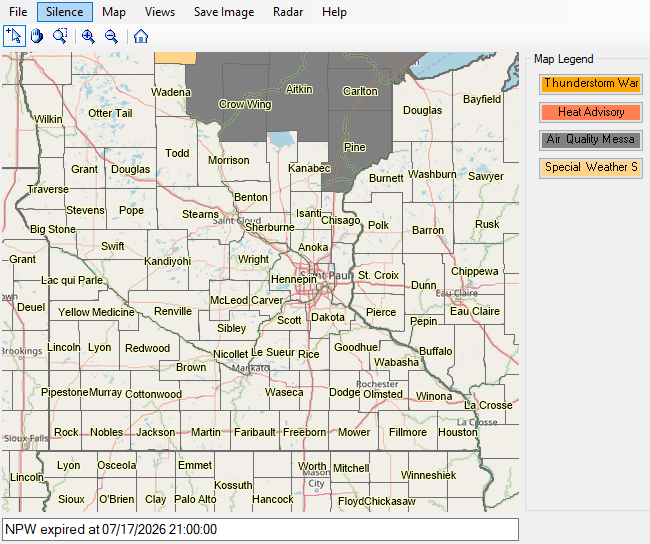Screen dimensions: 650x544
Task: Open the File menu
Action: [18, 12]
